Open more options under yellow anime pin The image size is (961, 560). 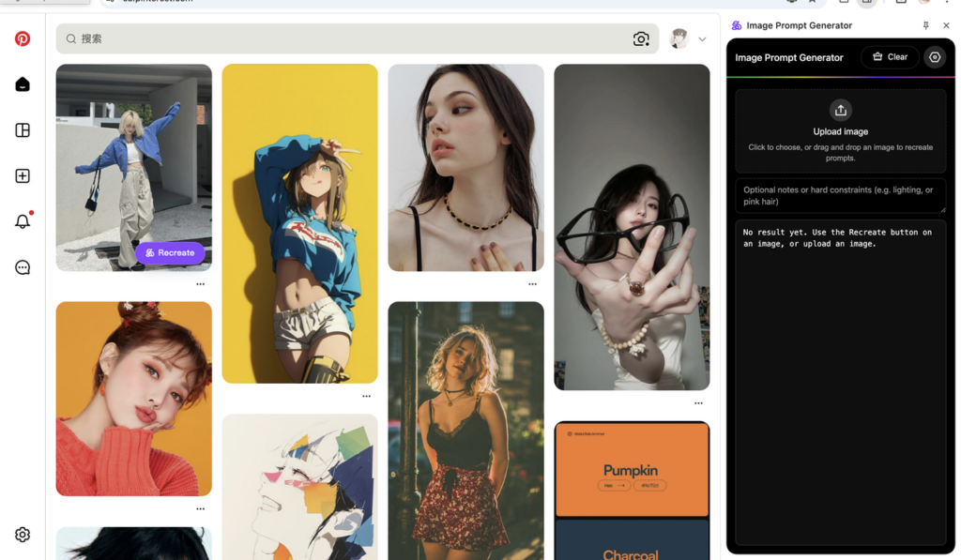tap(367, 397)
